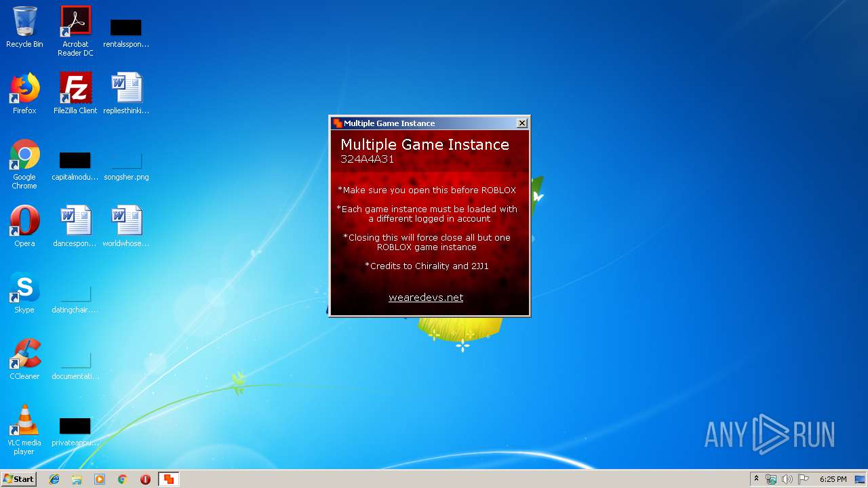Image resolution: width=868 pixels, height=488 pixels.
Task: Launch Opera from the desktop
Action: [24, 226]
